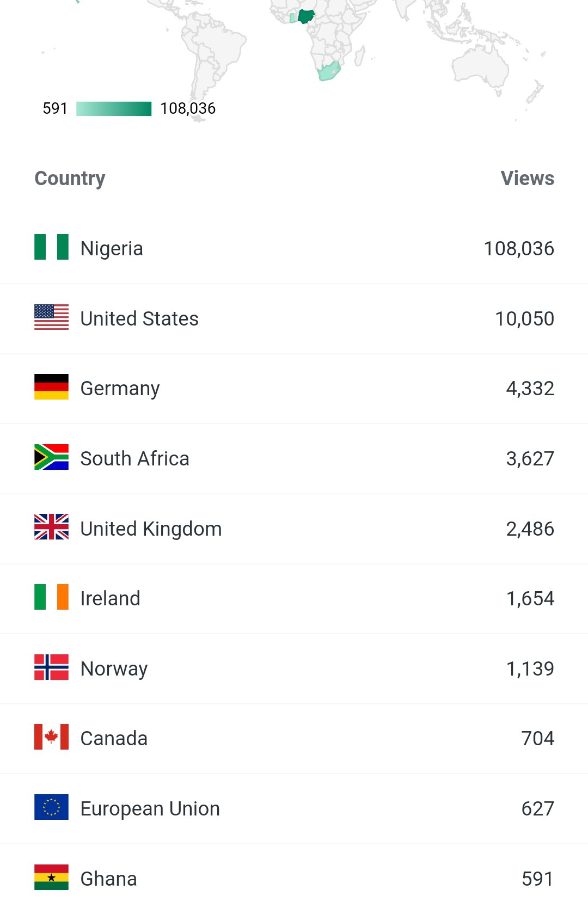Select the European Union row label
Screen dimensions: 588x914
(150, 809)
